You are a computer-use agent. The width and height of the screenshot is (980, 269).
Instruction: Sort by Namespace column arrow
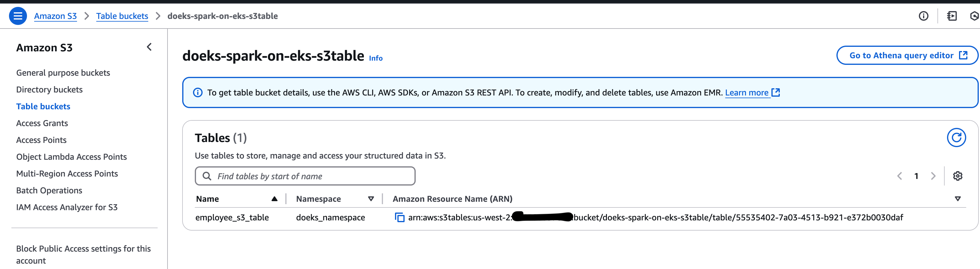371,199
